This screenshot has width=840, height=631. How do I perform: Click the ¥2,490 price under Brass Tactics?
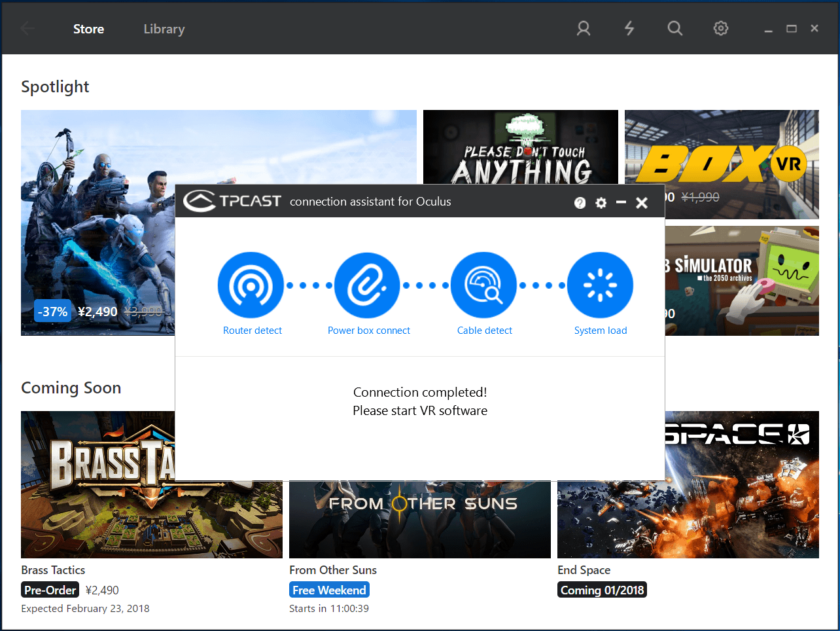pos(102,590)
